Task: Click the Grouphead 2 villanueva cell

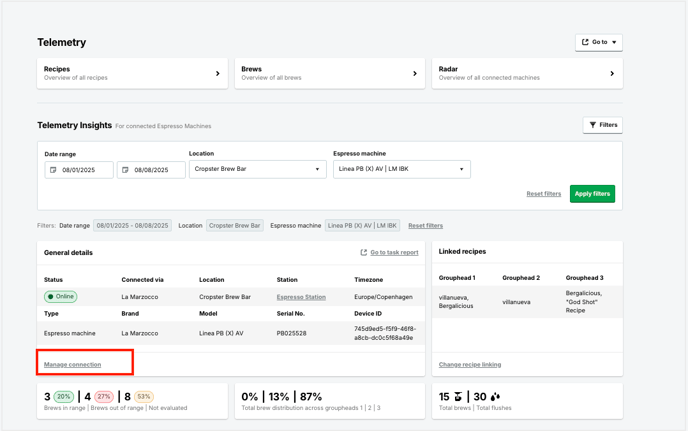Action: [x=516, y=302]
